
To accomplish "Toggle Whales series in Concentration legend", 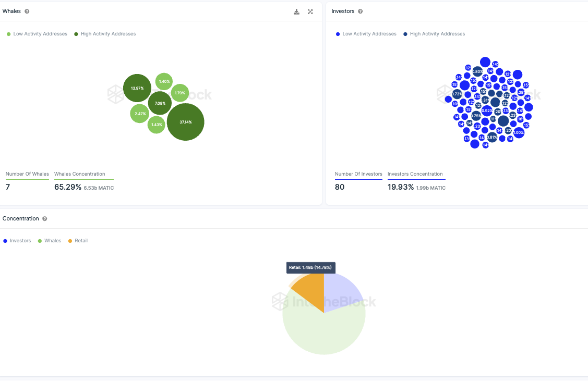I will pos(50,241).
